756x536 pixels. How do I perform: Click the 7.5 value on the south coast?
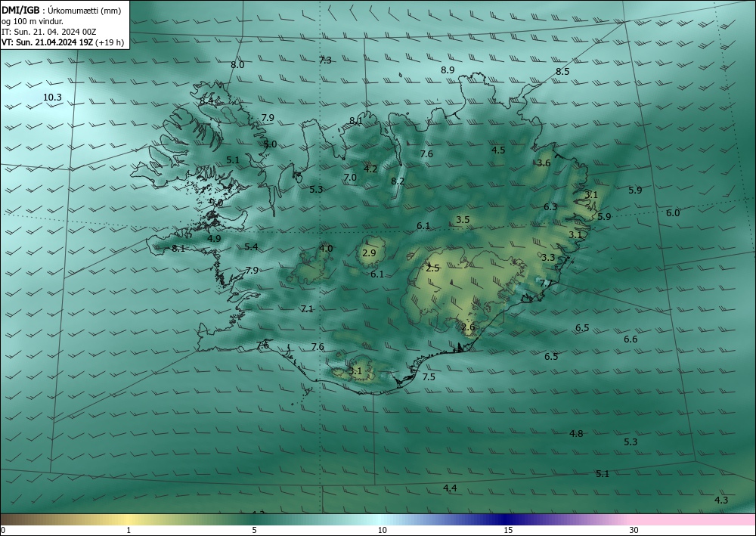coord(429,377)
